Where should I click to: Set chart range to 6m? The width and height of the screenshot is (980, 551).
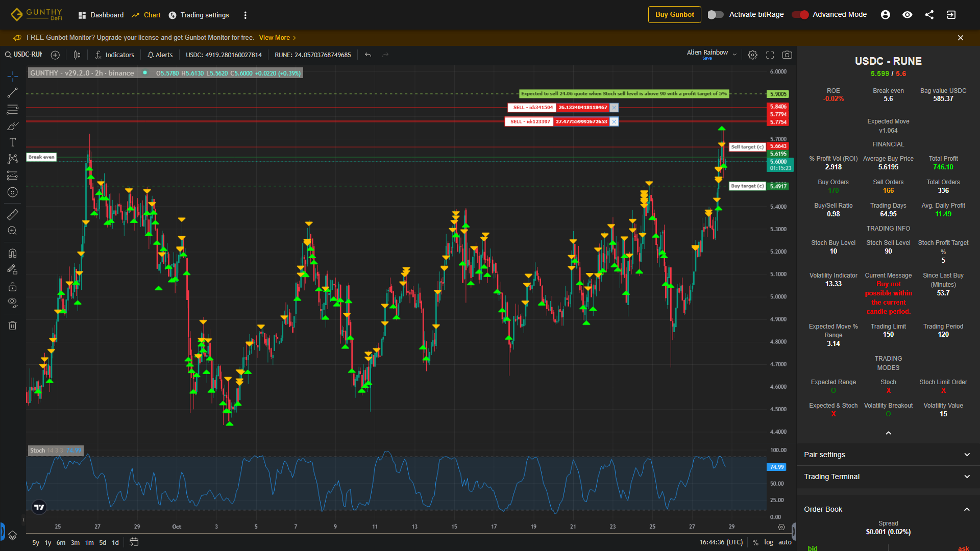61,543
